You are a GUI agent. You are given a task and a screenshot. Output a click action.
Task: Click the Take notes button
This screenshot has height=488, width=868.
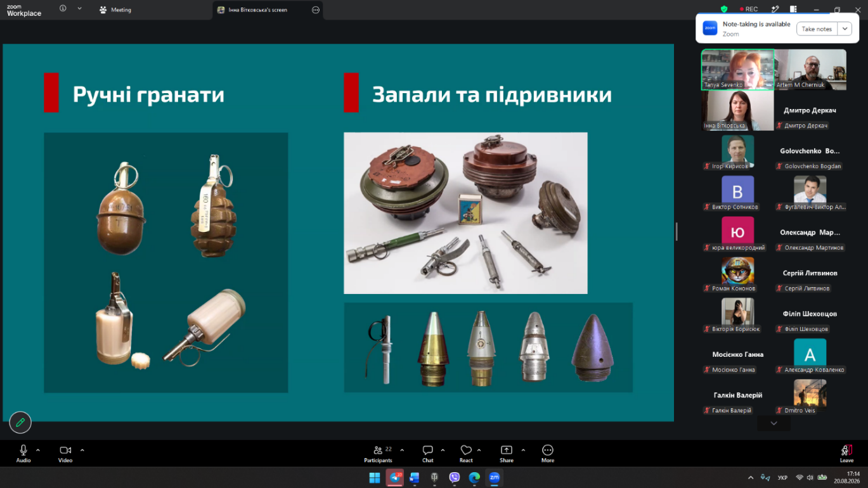point(817,29)
